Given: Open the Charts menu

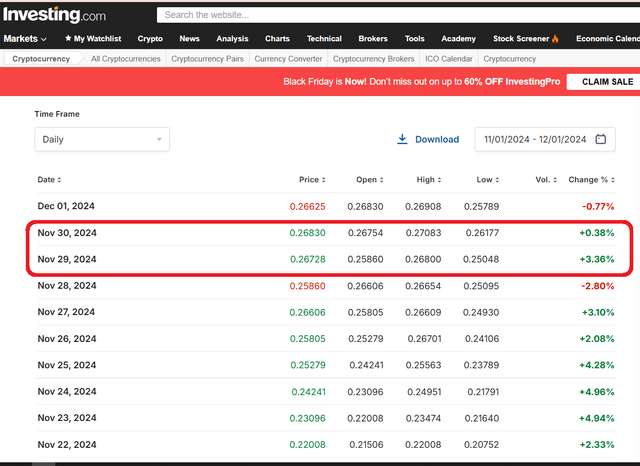Looking at the screenshot, I should point(277,39).
